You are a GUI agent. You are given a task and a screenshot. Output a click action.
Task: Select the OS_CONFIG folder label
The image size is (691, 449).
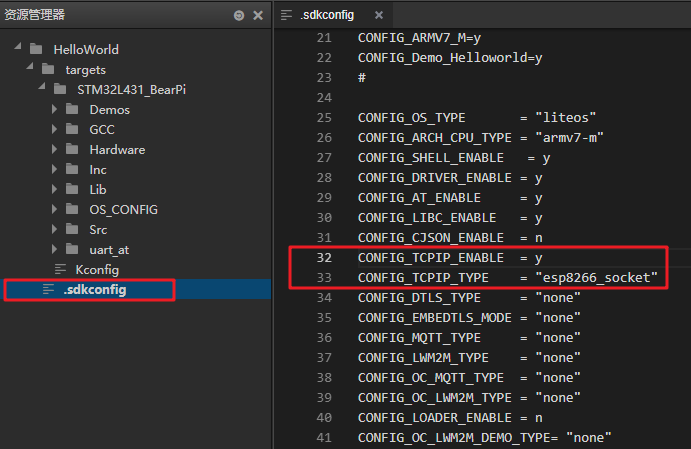tap(123, 209)
